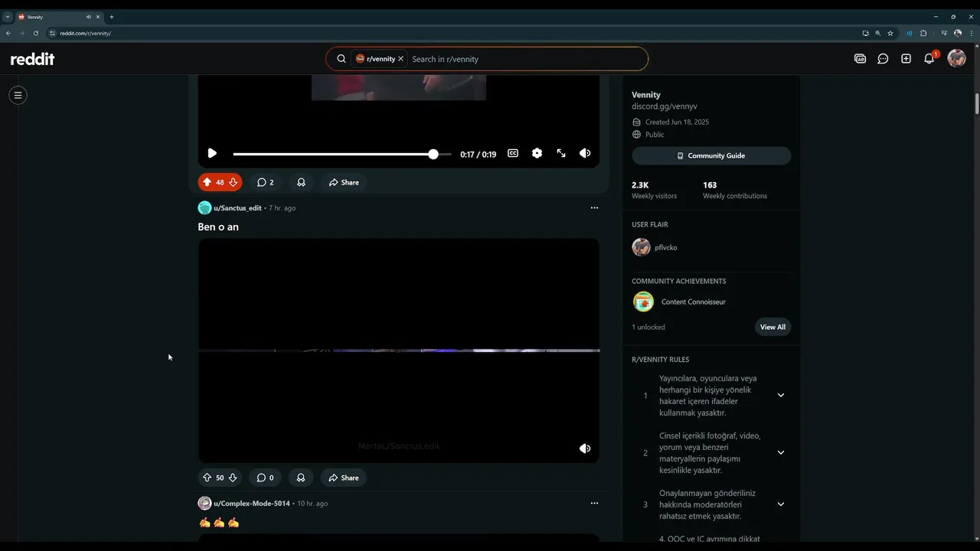Screen dimensions: 980x551
Task: Seek on the video progress bar
Action: pyautogui.click(x=342, y=154)
